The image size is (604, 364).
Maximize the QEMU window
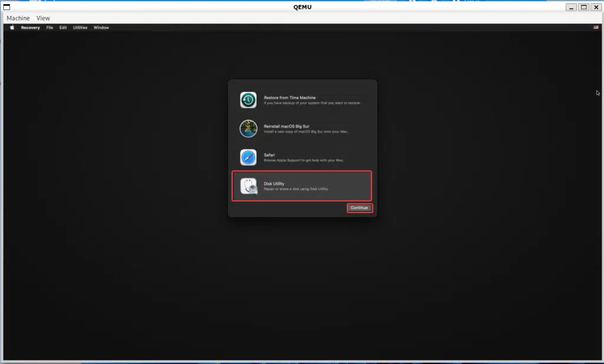(x=583, y=7)
